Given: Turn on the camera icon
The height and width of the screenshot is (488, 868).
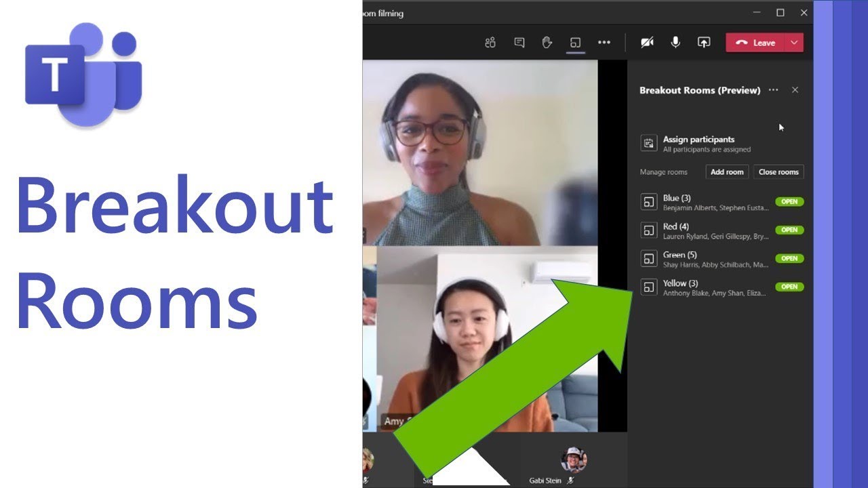Looking at the screenshot, I should (648, 43).
